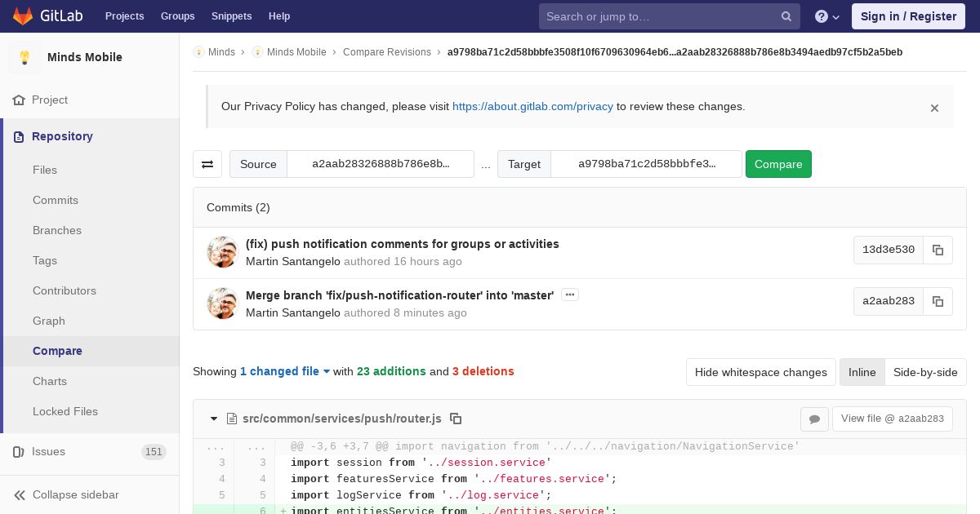Screen dimensions: 980x514
Task: Click the GitLab fox logo
Action: click(x=24, y=16)
